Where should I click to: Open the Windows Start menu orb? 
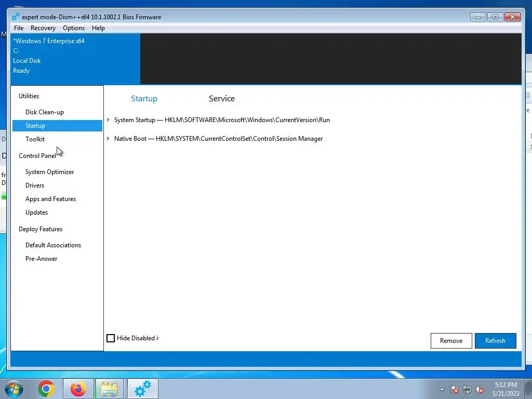[x=14, y=389]
